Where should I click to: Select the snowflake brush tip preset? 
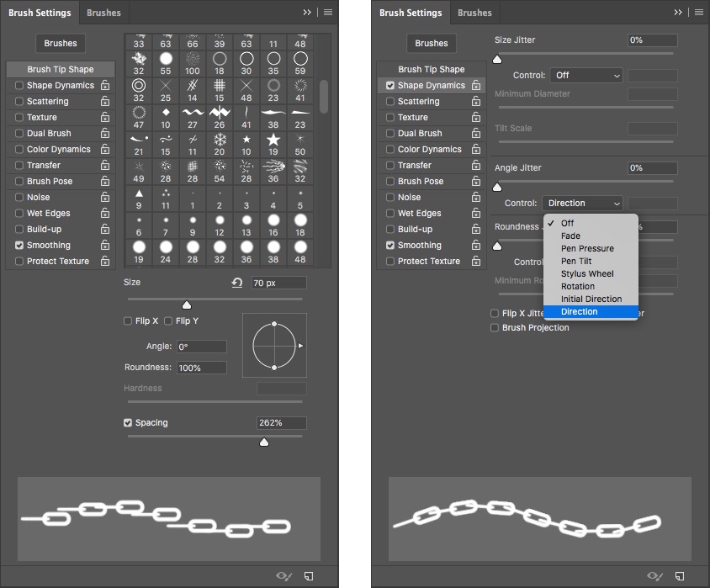220,139
